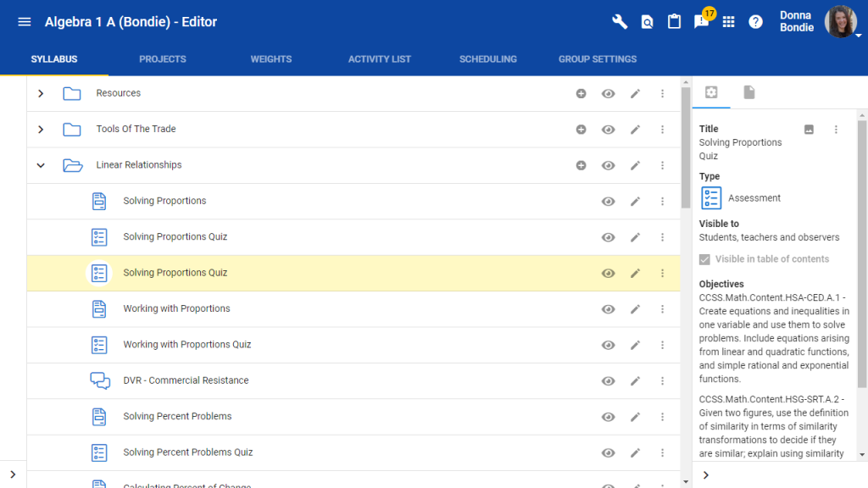The image size is (868, 488).
Task: Add item to Linear Relationships folder
Action: 581,165
